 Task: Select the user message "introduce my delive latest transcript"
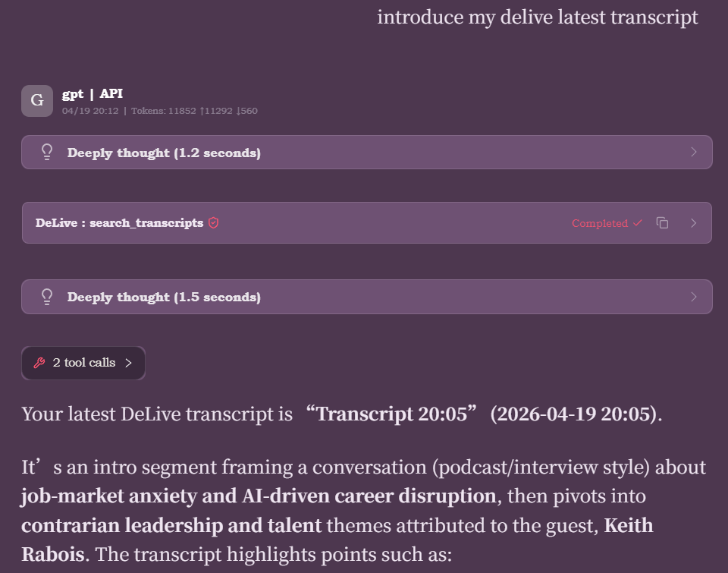537,17
